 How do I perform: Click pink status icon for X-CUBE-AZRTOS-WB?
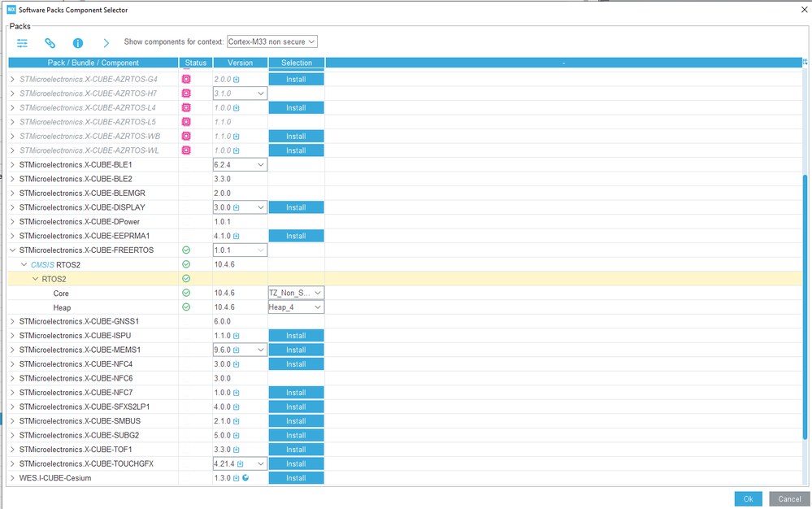[186, 136]
